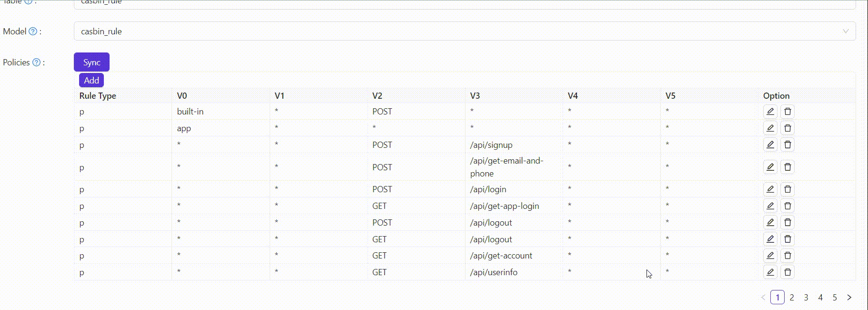
Task: Delete the app policy row
Action: [787, 128]
